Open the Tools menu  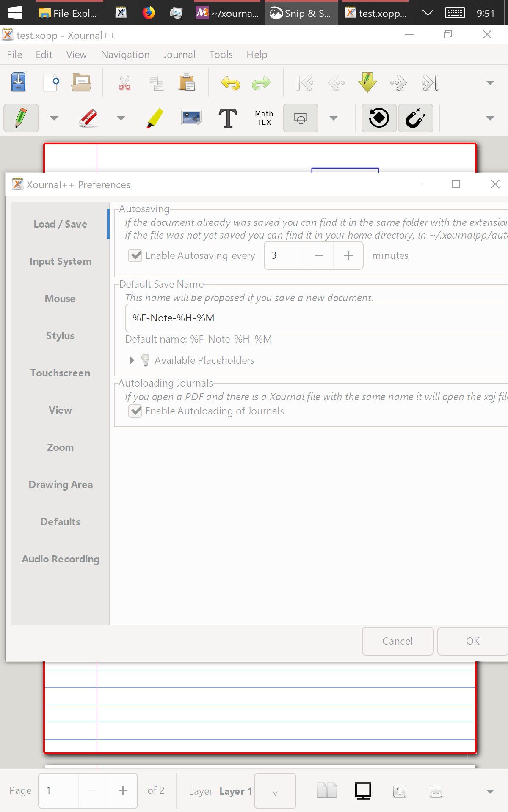click(x=221, y=55)
